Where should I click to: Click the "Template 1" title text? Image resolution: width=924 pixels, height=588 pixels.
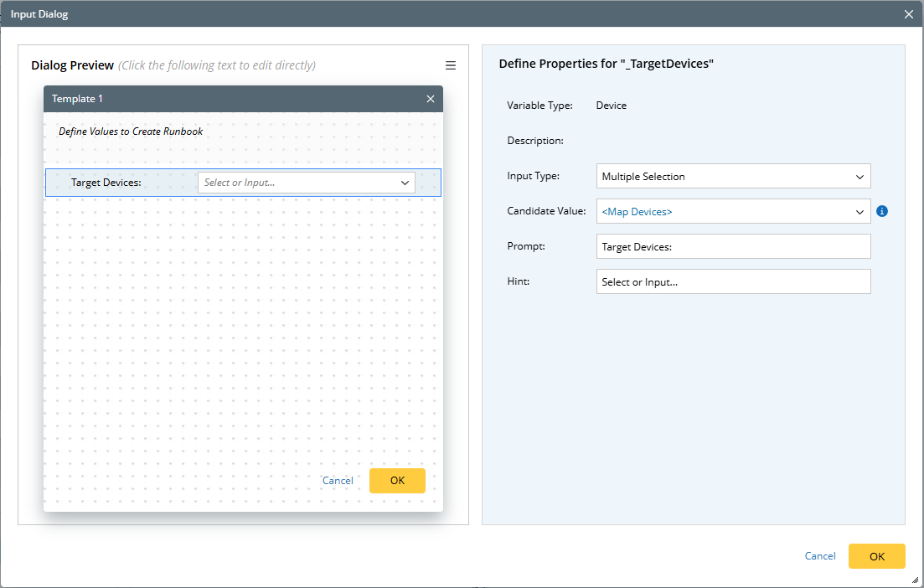pos(78,99)
